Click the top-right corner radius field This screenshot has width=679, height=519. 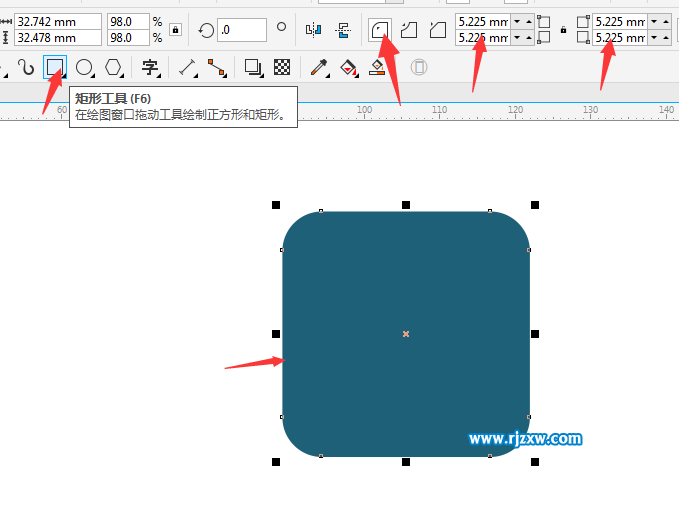pos(620,22)
